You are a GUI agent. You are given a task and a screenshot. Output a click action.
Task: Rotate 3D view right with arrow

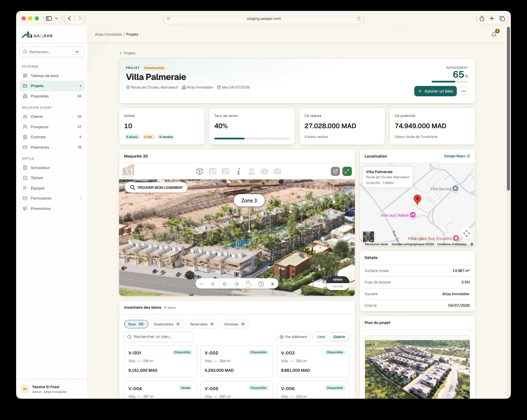coord(236,284)
